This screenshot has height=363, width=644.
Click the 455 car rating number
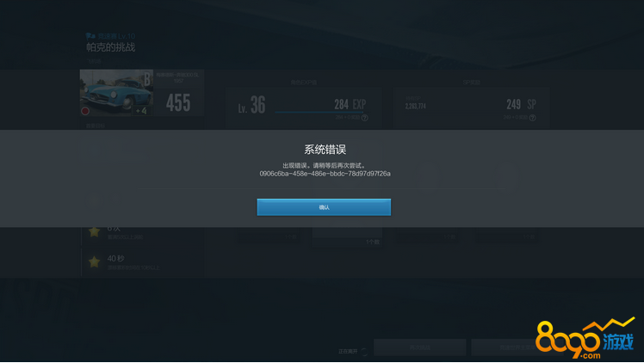(178, 103)
